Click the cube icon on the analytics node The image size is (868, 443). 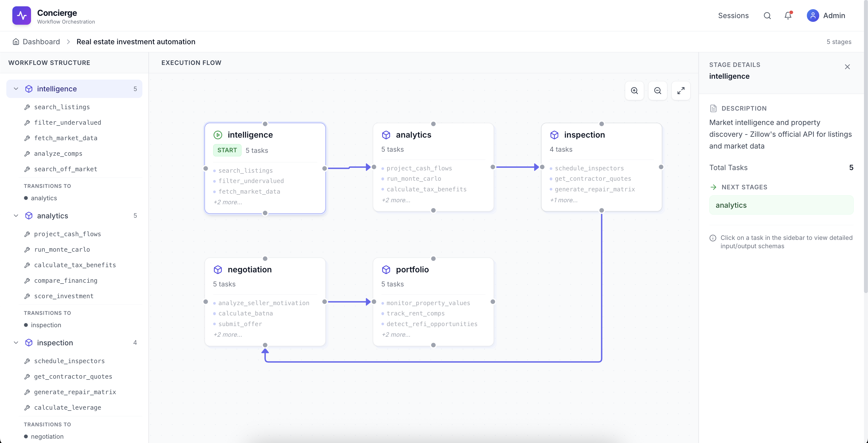[386, 134]
